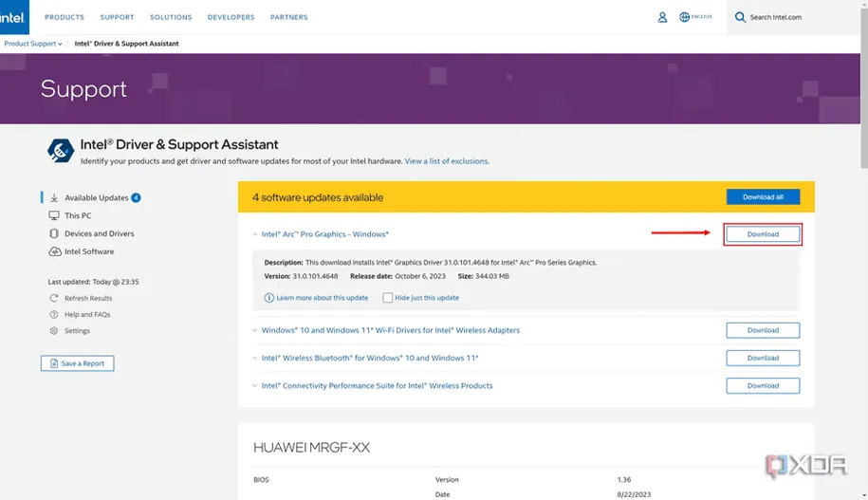The image size is (868, 500).
Task: Collapse the Intel Arc Pro Graphics entry
Action: pos(254,234)
